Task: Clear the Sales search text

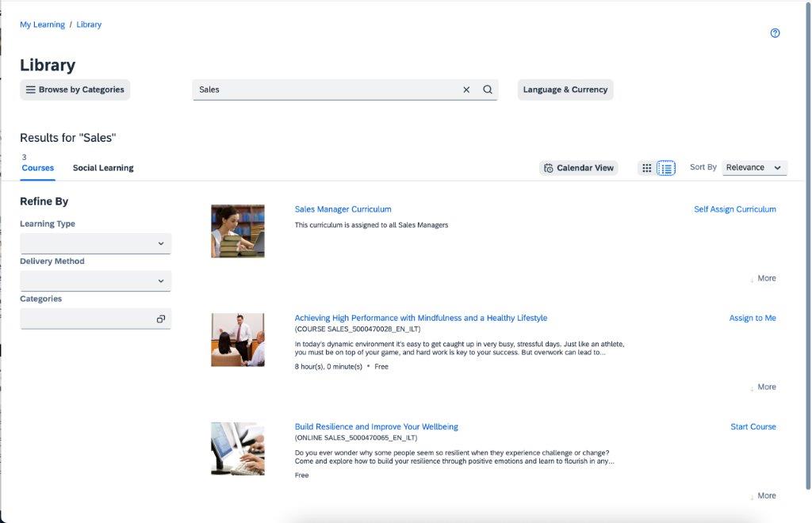Action: (466, 90)
